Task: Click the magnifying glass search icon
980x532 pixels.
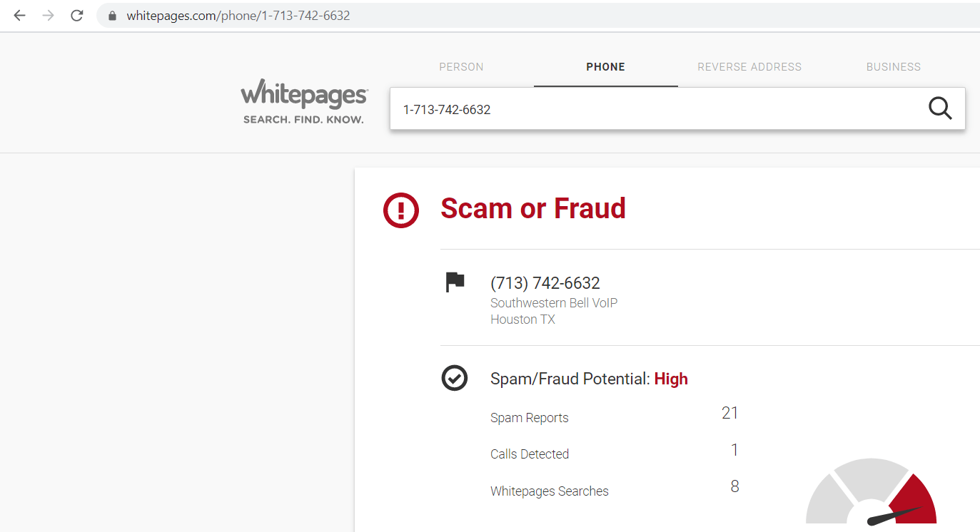Action: click(x=940, y=108)
